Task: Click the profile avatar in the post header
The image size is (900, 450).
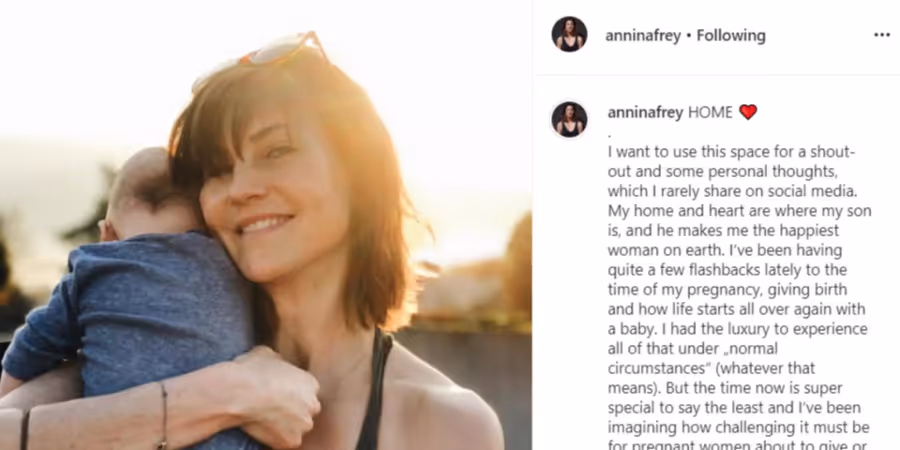Action: (x=569, y=34)
